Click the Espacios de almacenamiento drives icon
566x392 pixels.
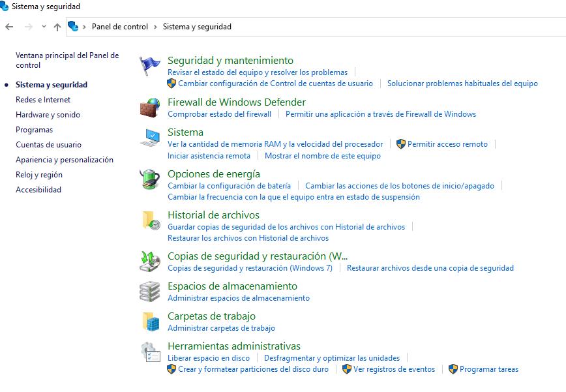[x=150, y=292]
